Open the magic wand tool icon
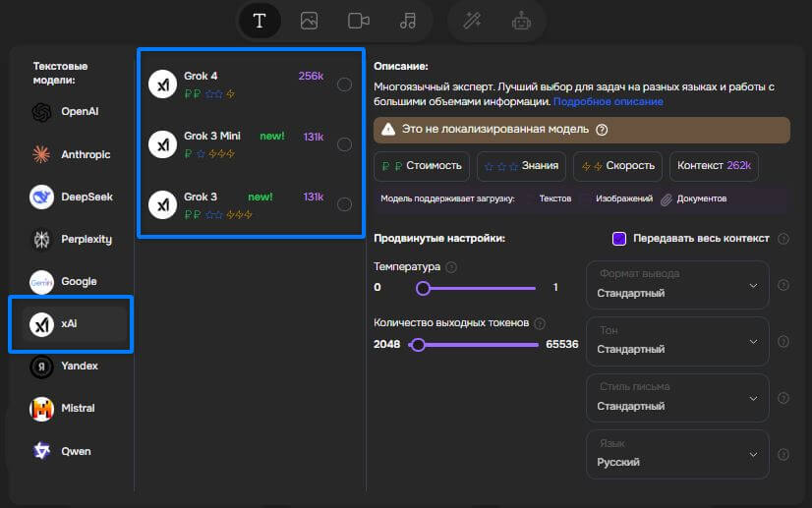812x508 pixels. point(471,21)
